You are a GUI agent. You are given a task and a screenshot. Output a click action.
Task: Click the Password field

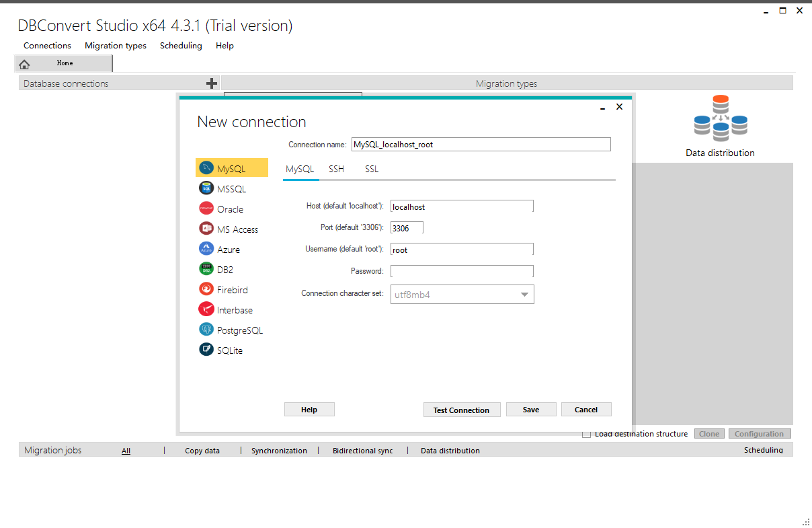(x=462, y=271)
